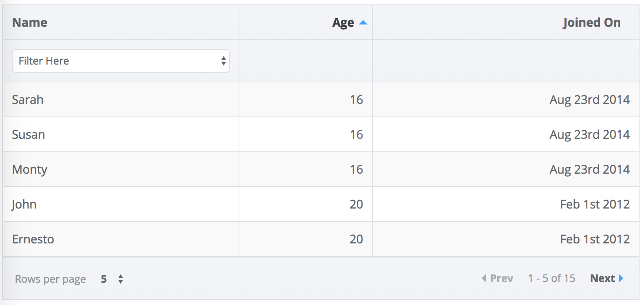Click the Age column header
The width and height of the screenshot is (644, 305).
[x=343, y=23]
